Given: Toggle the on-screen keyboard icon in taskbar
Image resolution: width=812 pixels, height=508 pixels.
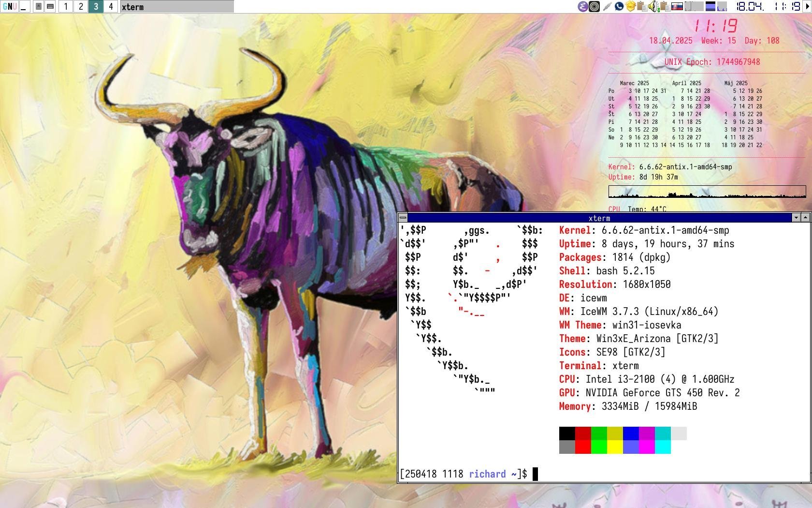Looking at the screenshot, I should (x=50, y=6).
